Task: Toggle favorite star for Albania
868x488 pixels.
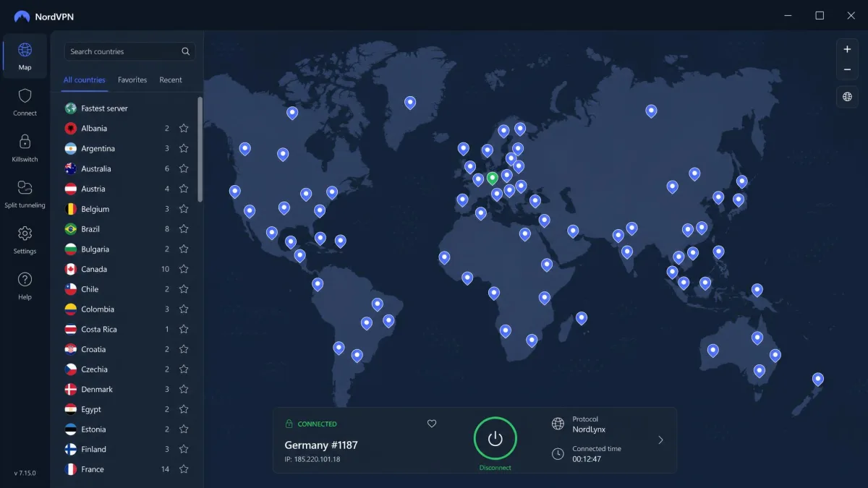Action: (x=184, y=128)
